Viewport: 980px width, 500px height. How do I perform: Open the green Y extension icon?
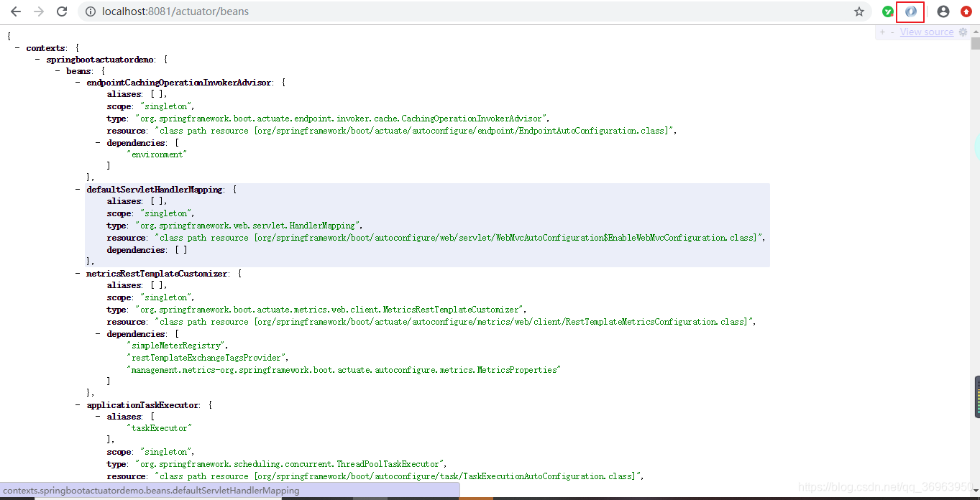click(x=889, y=11)
